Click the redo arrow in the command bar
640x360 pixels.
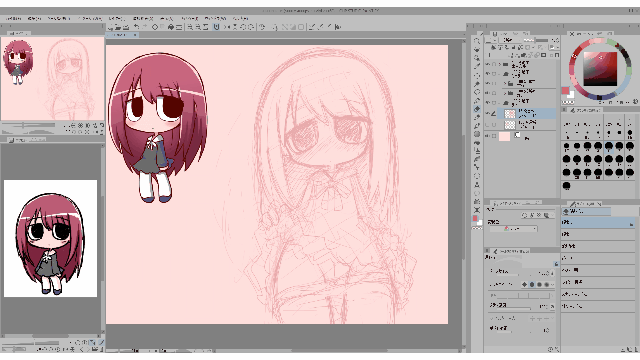(144, 27)
